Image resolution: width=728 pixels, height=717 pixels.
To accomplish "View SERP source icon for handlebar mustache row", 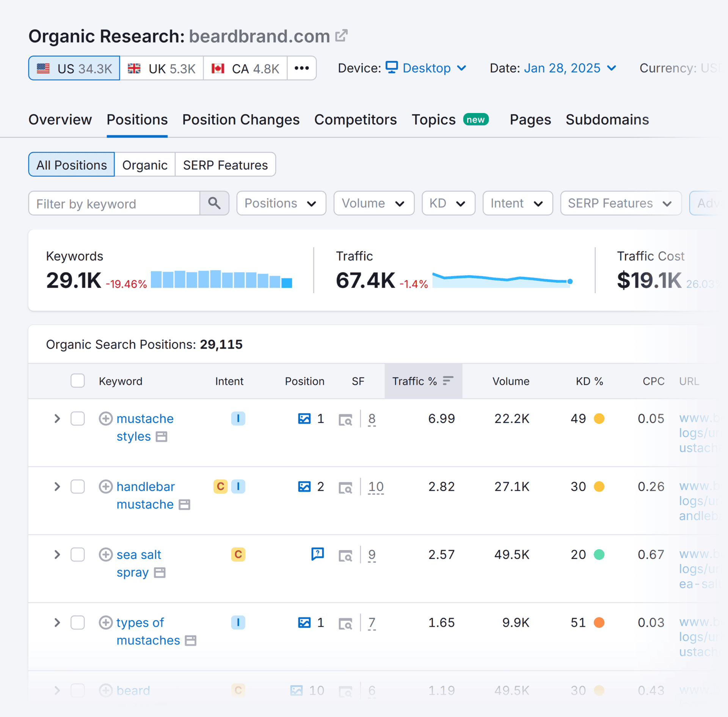I will [345, 488].
